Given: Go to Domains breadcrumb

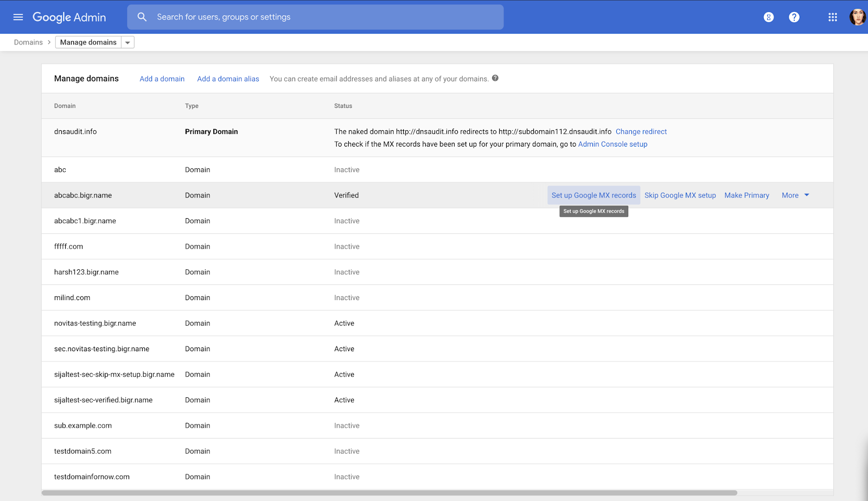Looking at the screenshot, I should pyautogui.click(x=28, y=42).
